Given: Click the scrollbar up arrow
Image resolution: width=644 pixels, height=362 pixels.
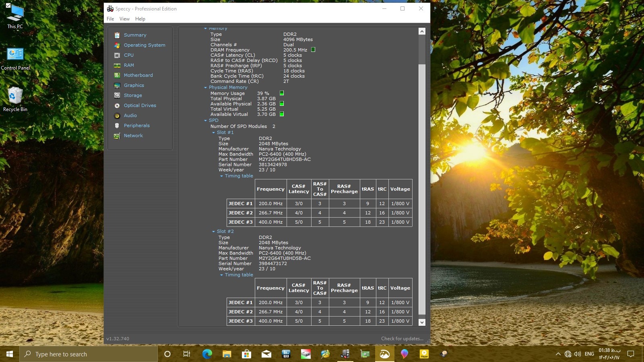Looking at the screenshot, I should click(422, 31).
